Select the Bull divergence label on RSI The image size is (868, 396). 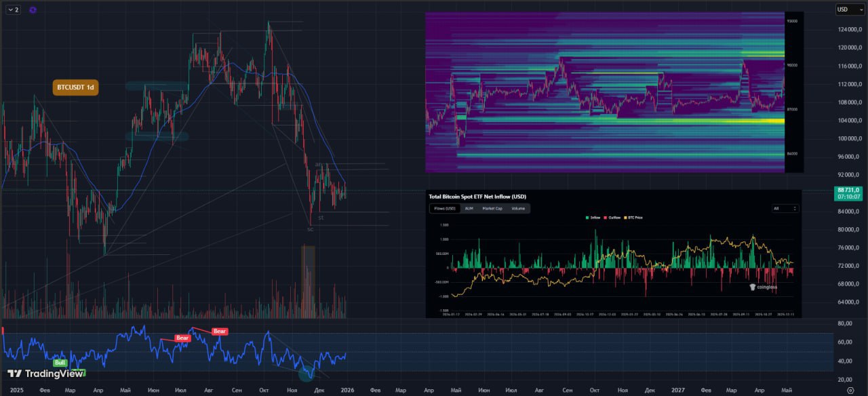point(60,363)
